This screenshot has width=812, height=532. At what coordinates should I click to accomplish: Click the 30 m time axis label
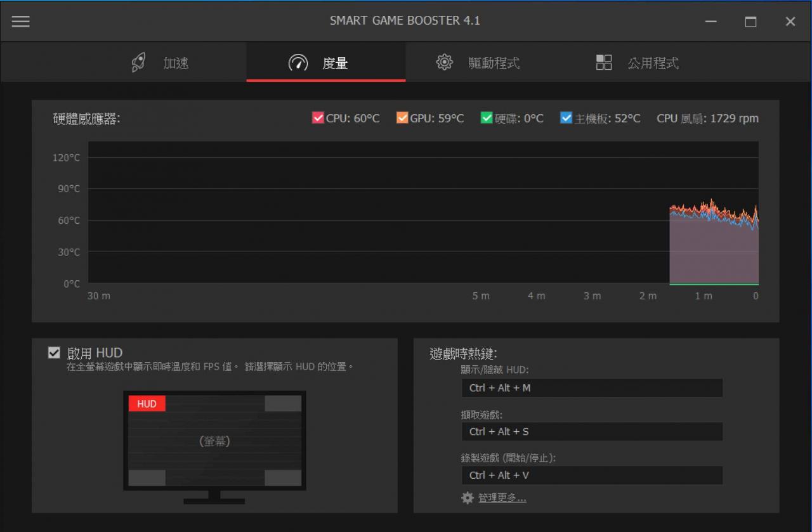pos(98,296)
